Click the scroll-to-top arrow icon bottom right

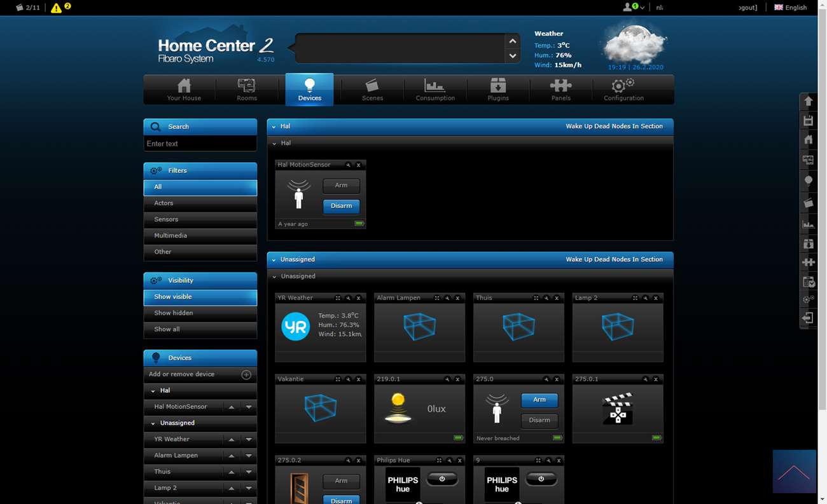click(794, 472)
